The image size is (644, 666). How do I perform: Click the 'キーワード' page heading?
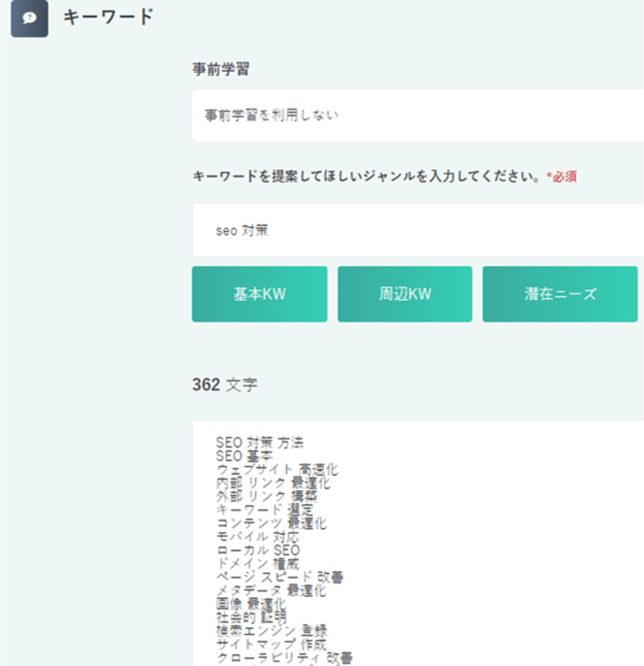click(108, 17)
